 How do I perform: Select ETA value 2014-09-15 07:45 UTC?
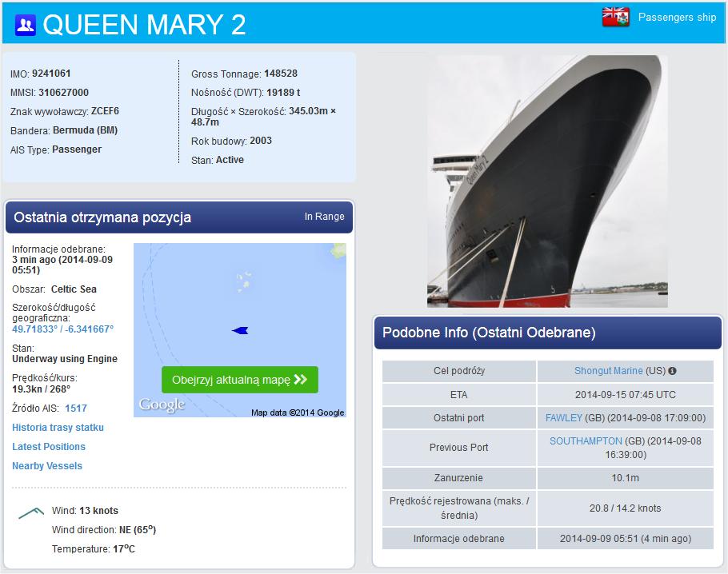pyautogui.click(x=625, y=394)
